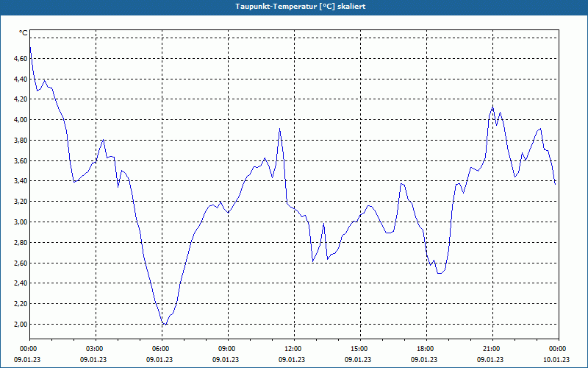Viewport: 588px width, 368px height.
Task: Click the '00:00' label at the chart start
Action: click(x=29, y=349)
